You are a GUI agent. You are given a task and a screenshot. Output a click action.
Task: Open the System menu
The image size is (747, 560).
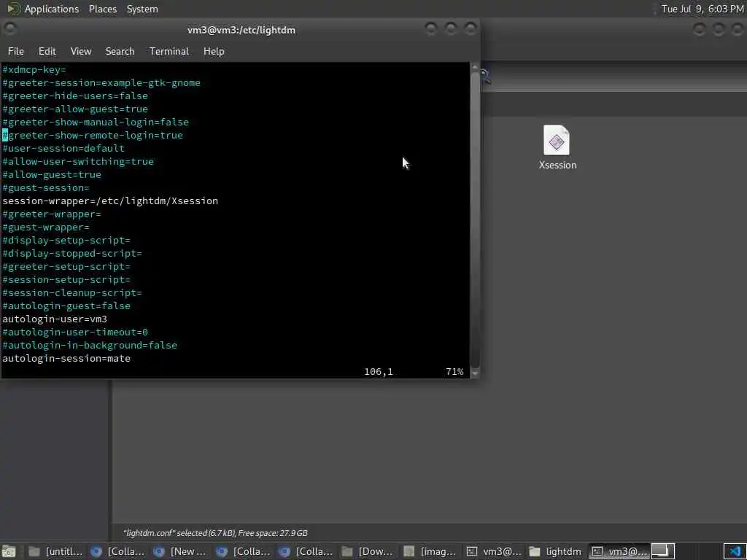click(142, 9)
